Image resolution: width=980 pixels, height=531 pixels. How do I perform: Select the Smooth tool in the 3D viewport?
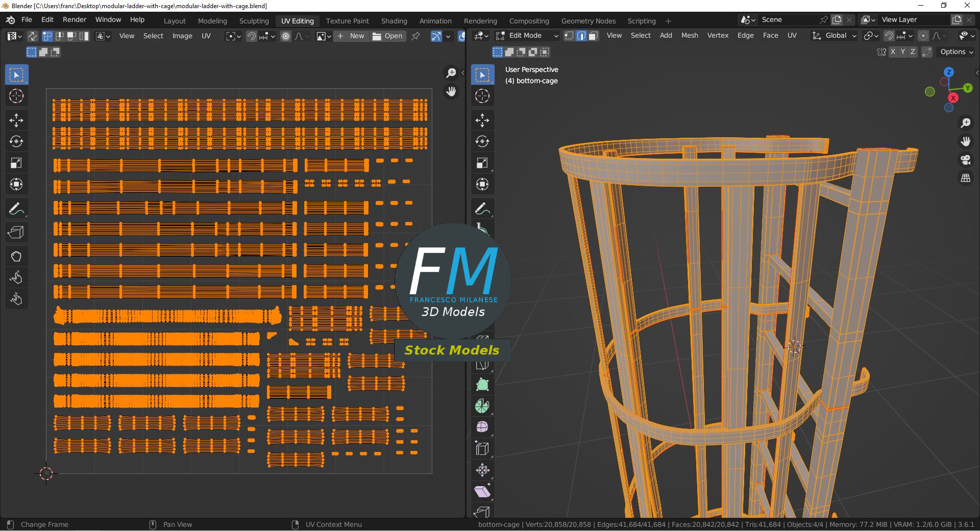(482, 427)
